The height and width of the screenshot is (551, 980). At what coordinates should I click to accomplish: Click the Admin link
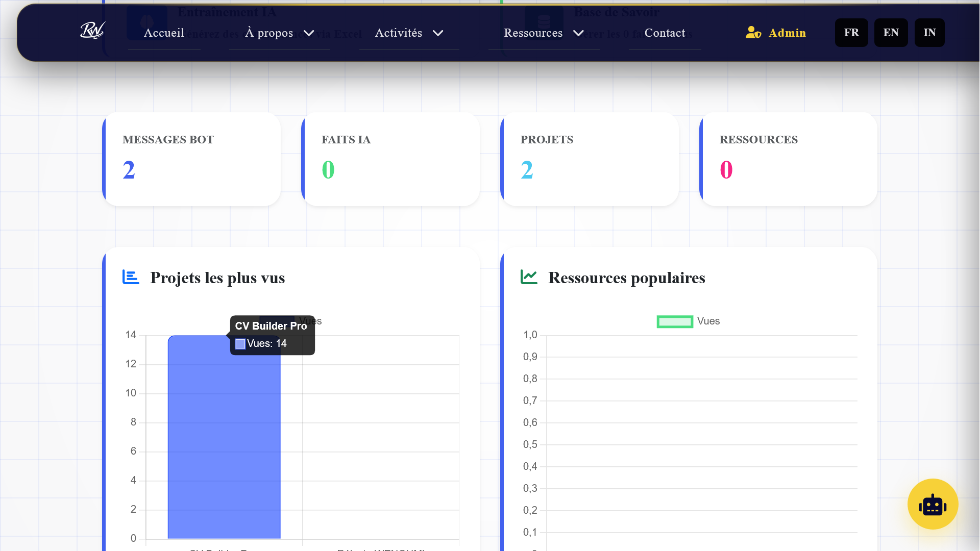coord(787,33)
